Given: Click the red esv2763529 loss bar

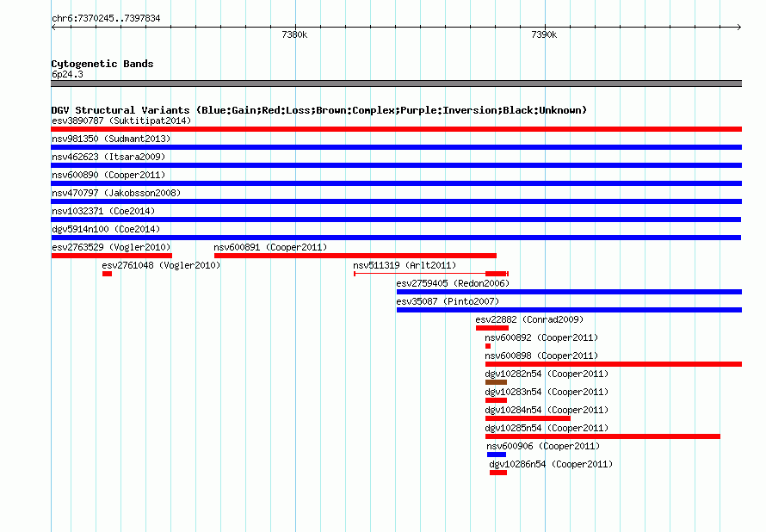Looking at the screenshot, I should (111, 256).
